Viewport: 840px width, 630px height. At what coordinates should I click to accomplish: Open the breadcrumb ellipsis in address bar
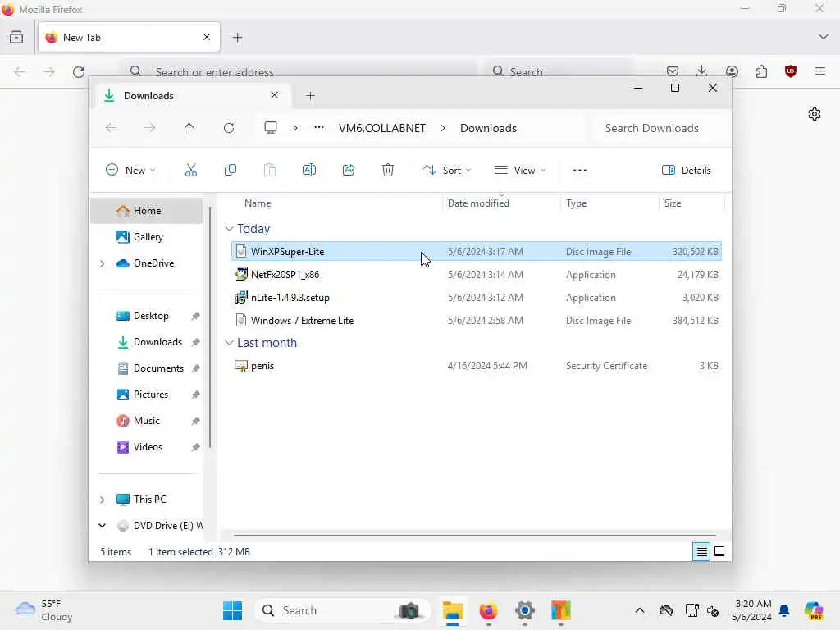coord(319,128)
